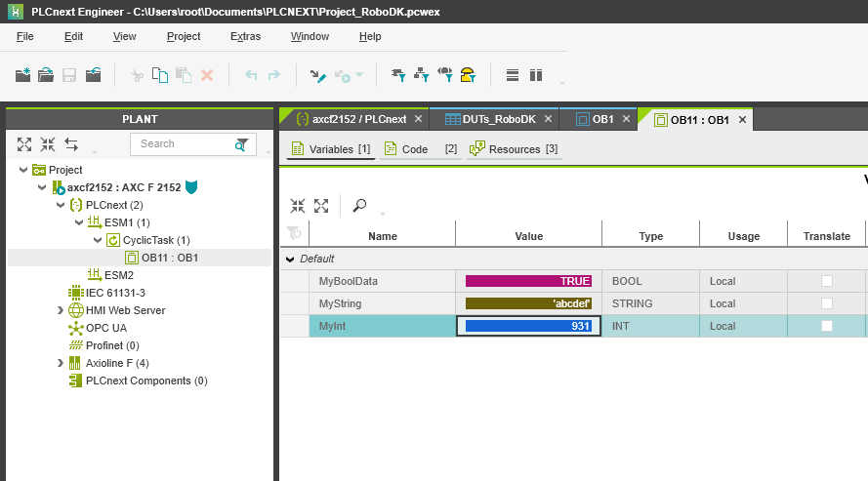This screenshot has width=868, height=481.
Task: Toggle Translate checkbox for MyString
Action: pyautogui.click(x=826, y=303)
